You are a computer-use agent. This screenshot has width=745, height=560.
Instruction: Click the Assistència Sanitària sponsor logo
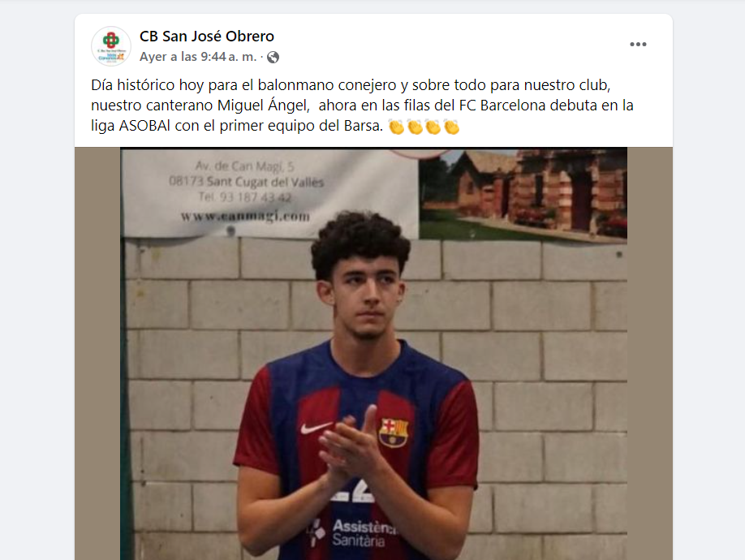[x=353, y=533]
